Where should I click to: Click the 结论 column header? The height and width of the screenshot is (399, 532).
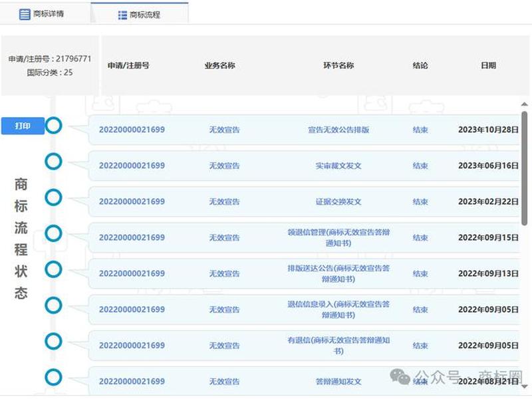420,65
